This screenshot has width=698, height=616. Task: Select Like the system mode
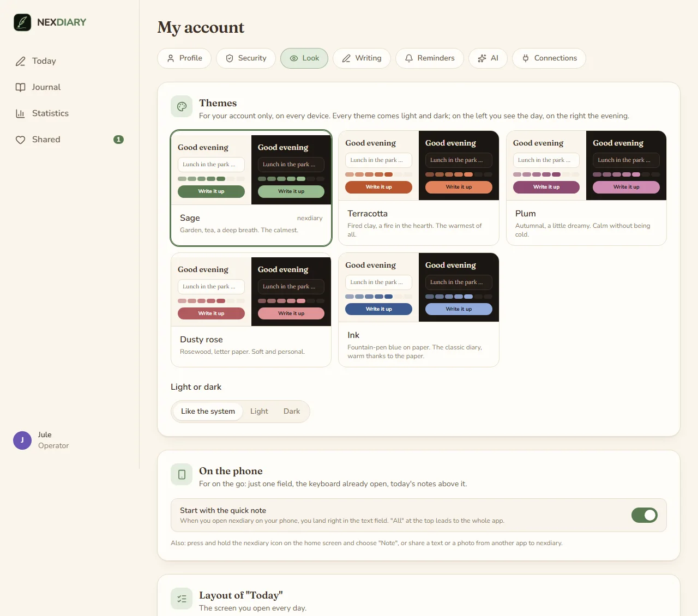click(x=208, y=412)
